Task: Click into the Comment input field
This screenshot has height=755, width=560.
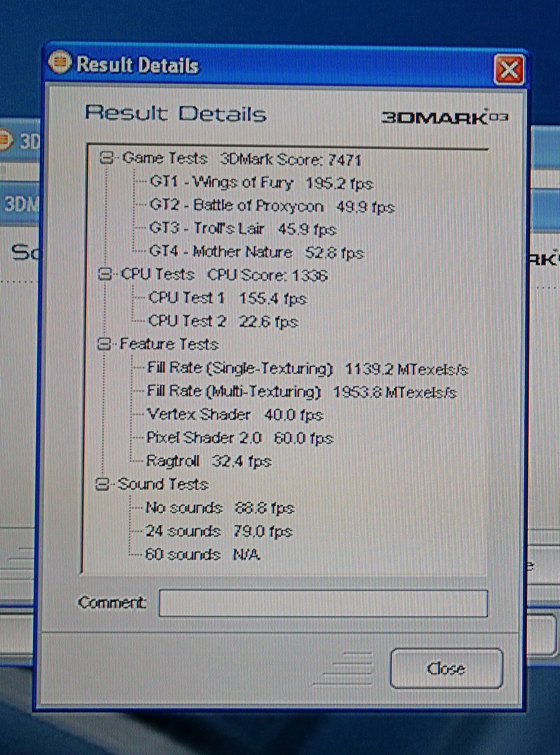Action: pos(323,603)
